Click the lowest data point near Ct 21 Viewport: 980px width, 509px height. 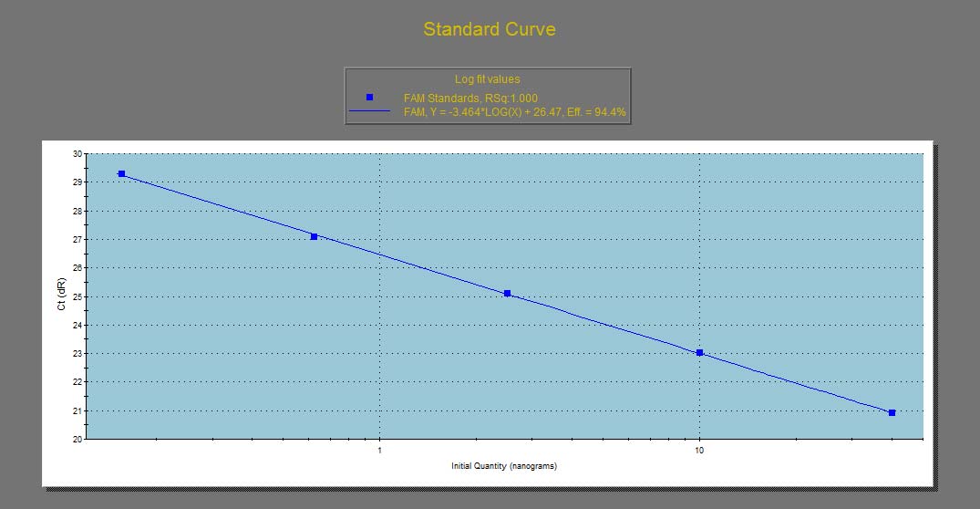892,413
